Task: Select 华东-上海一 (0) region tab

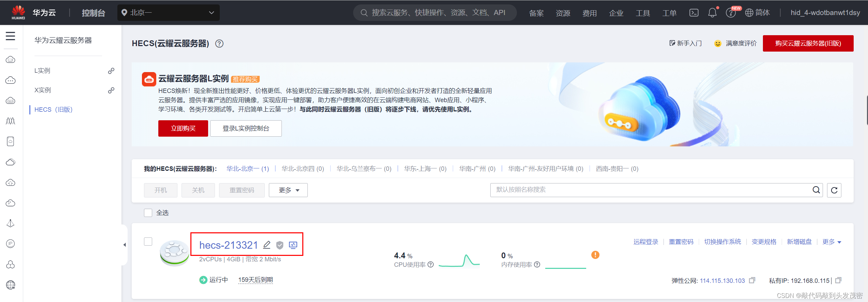Action: (x=425, y=169)
